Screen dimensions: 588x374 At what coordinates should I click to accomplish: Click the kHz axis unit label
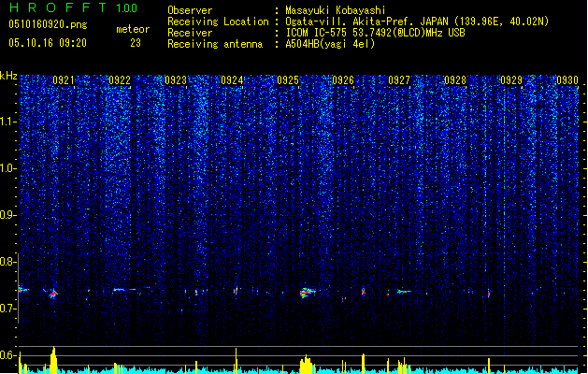click(8, 76)
